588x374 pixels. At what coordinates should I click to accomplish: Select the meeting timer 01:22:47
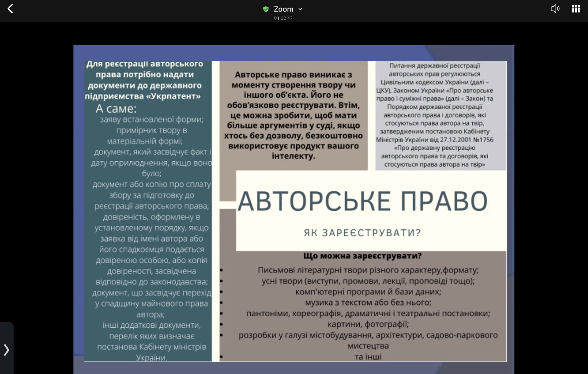283,18
